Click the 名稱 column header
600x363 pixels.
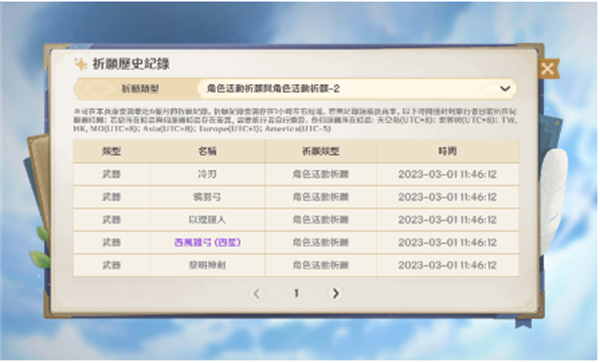click(207, 151)
